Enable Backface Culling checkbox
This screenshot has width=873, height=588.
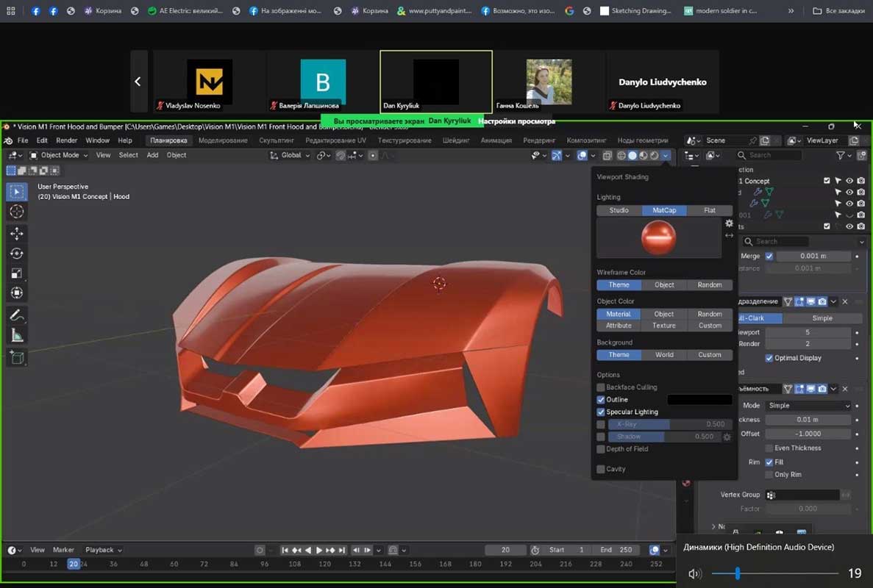601,387
